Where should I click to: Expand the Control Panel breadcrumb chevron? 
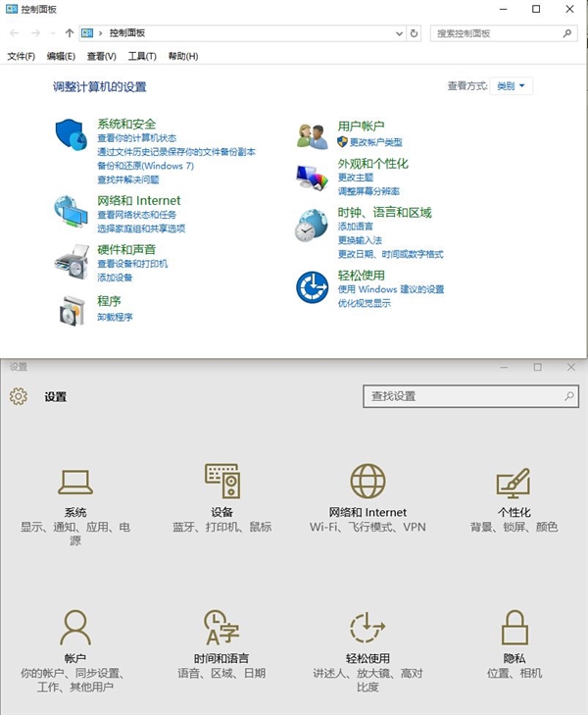coord(101,32)
